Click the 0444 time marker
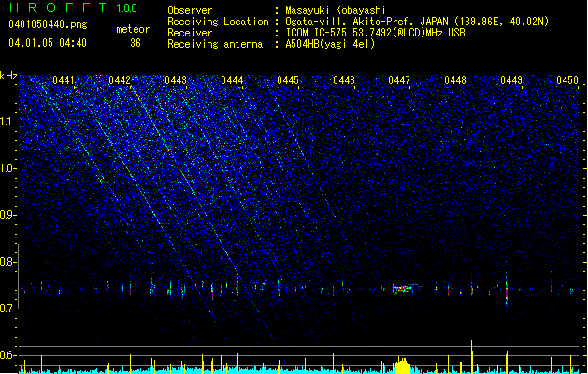Image resolution: width=588 pixels, height=374 pixels. [x=232, y=80]
